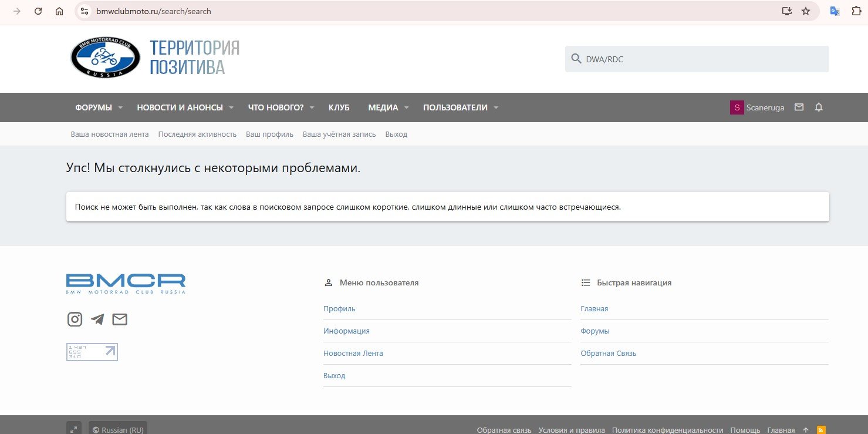
Task: Click the BMW Motorrad Club logo
Action: point(106,58)
